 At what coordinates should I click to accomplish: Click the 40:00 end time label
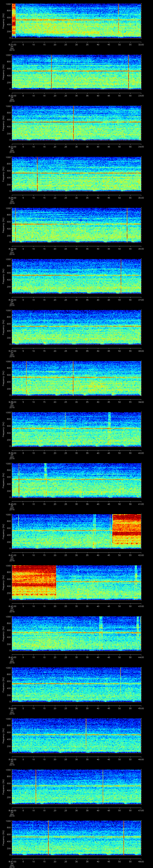tap(141, 453)
